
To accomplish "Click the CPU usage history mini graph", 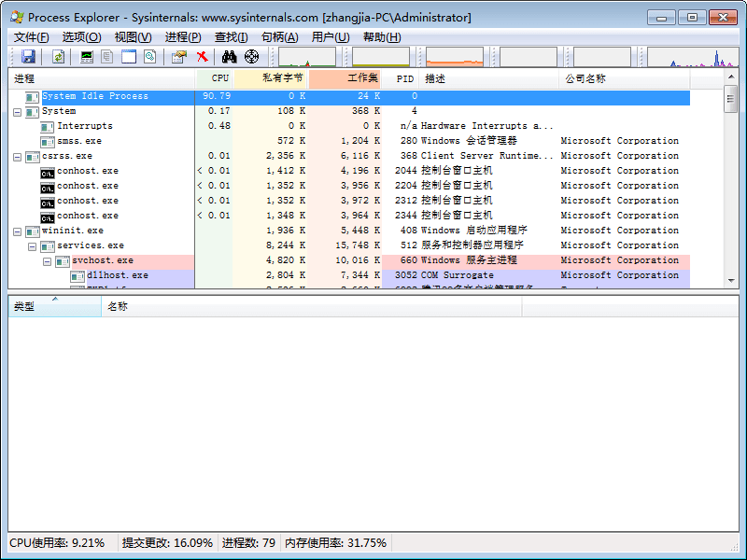I will (x=306, y=57).
